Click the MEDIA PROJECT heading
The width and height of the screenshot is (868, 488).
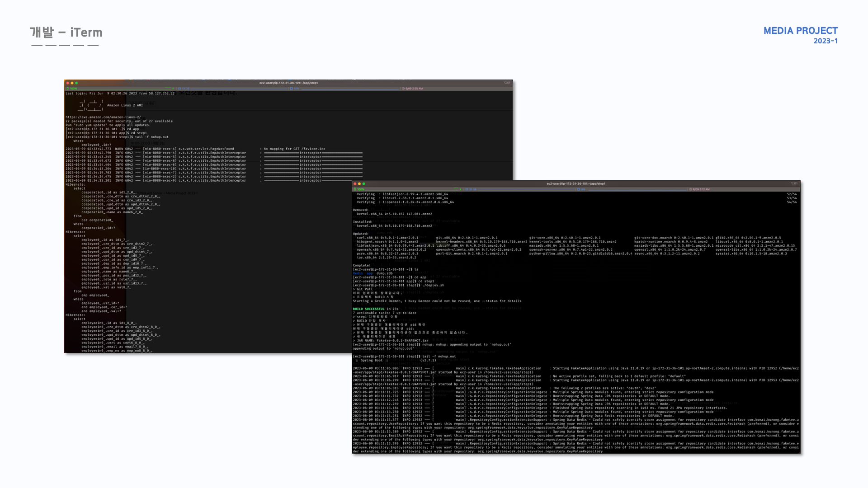click(x=800, y=31)
